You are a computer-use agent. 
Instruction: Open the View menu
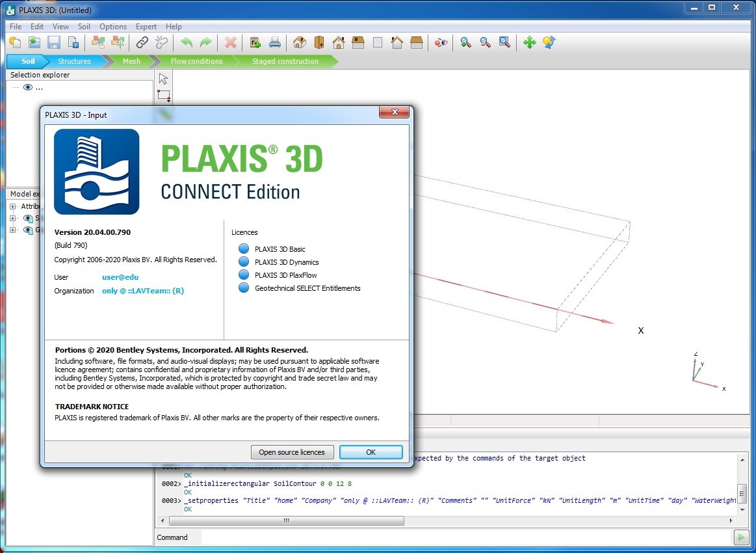coord(60,27)
